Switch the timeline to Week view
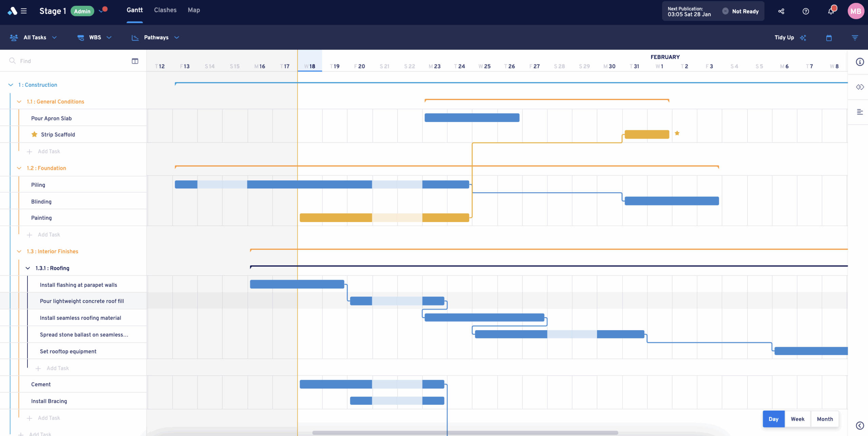The width and height of the screenshot is (868, 436). [x=798, y=419]
